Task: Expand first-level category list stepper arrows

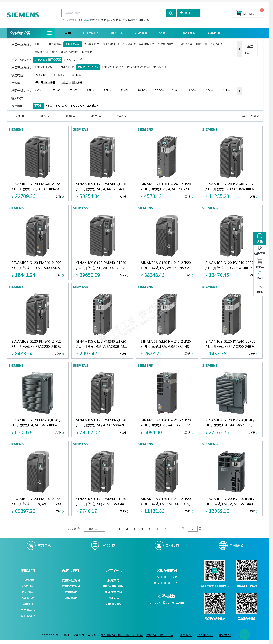Action: (x=240, y=49)
